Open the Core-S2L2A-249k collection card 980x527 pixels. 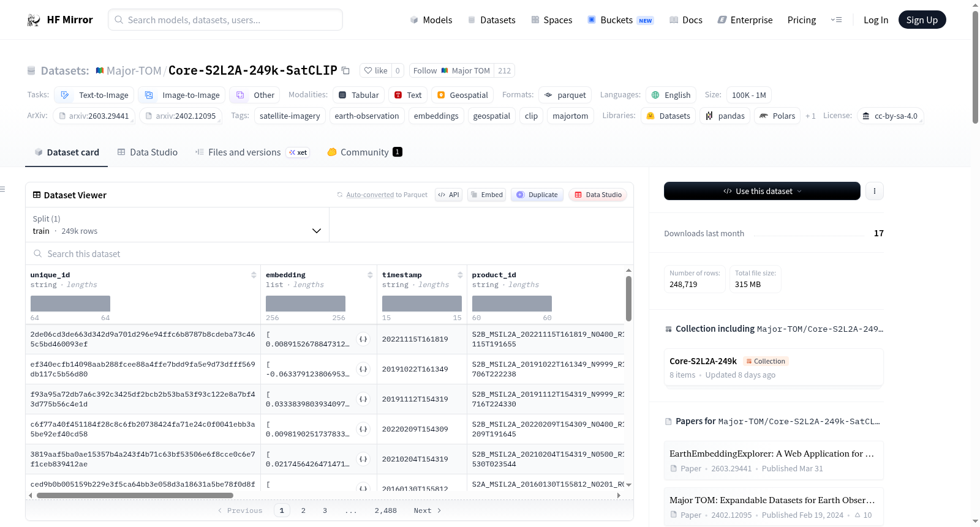tap(774, 367)
